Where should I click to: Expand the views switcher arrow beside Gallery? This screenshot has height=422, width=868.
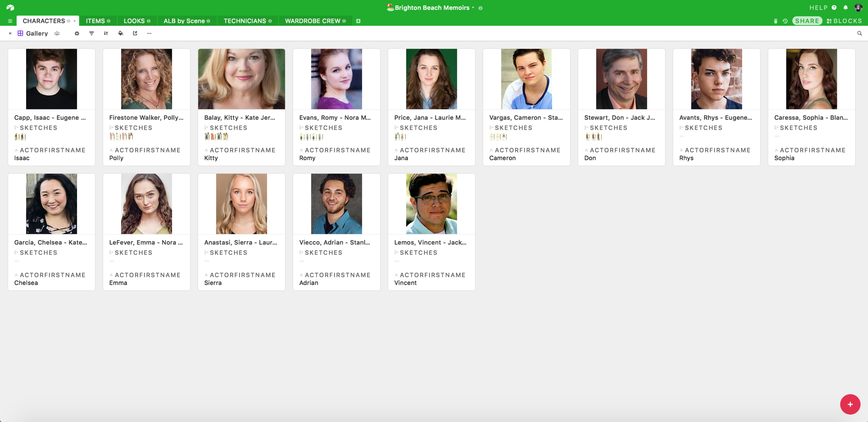(10, 33)
